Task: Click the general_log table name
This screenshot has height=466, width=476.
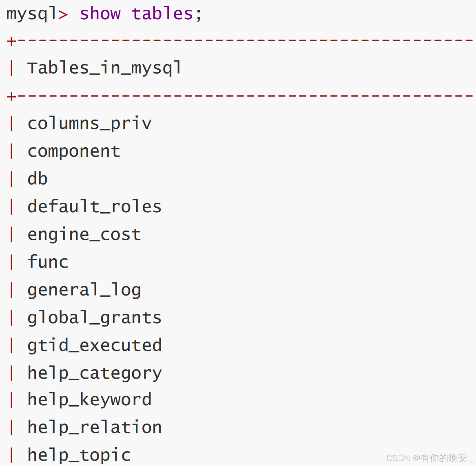Action: point(84,290)
